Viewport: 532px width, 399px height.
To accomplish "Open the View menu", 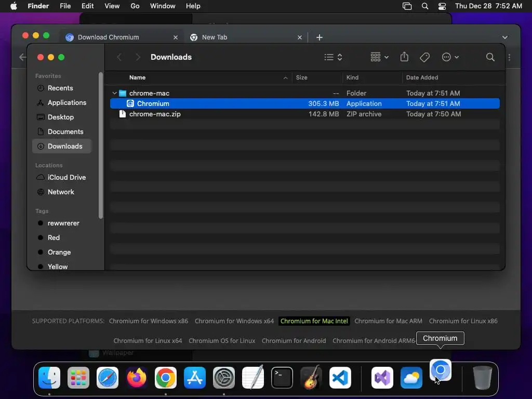I will [112, 6].
